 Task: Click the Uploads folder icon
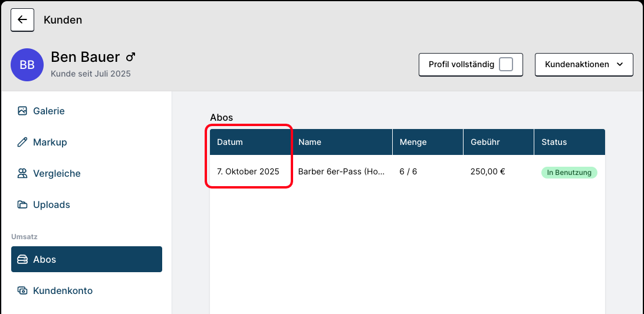[x=22, y=204]
